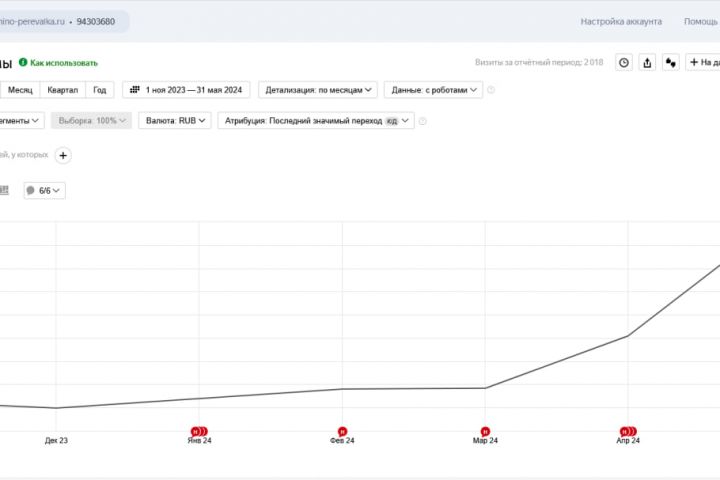Open 'Помощь' link in header
This screenshot has height=480, width=720.
point(701,22)
